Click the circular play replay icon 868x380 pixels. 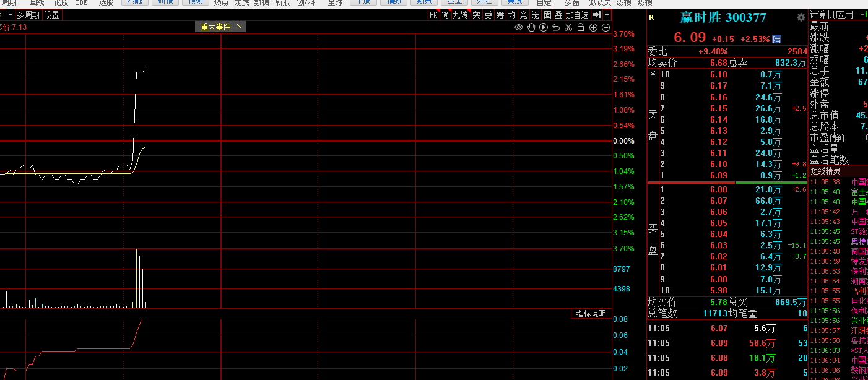(544, 27)
